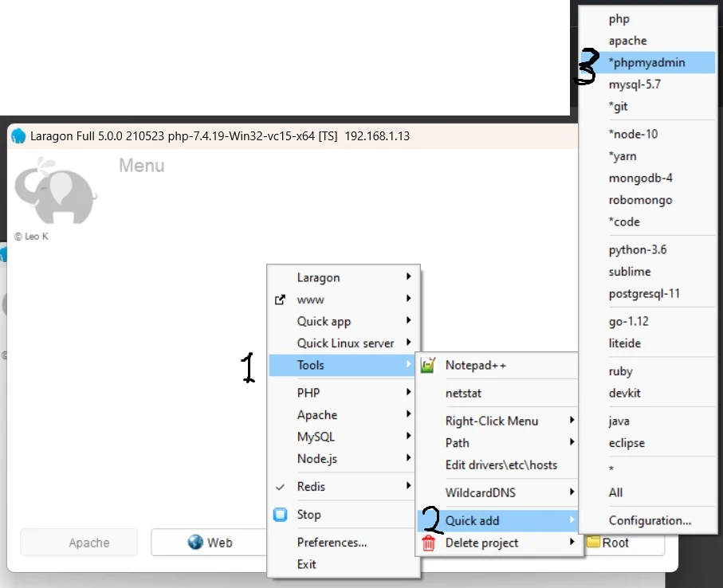Viewport: 723px width, 588px height.
Task: Select mongodb-4 from Quick add list
Action: point(647,178)
